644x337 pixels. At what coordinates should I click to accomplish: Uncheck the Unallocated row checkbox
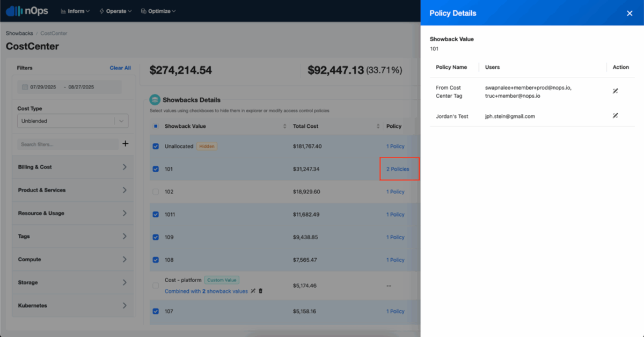click(x=156, y=146)
